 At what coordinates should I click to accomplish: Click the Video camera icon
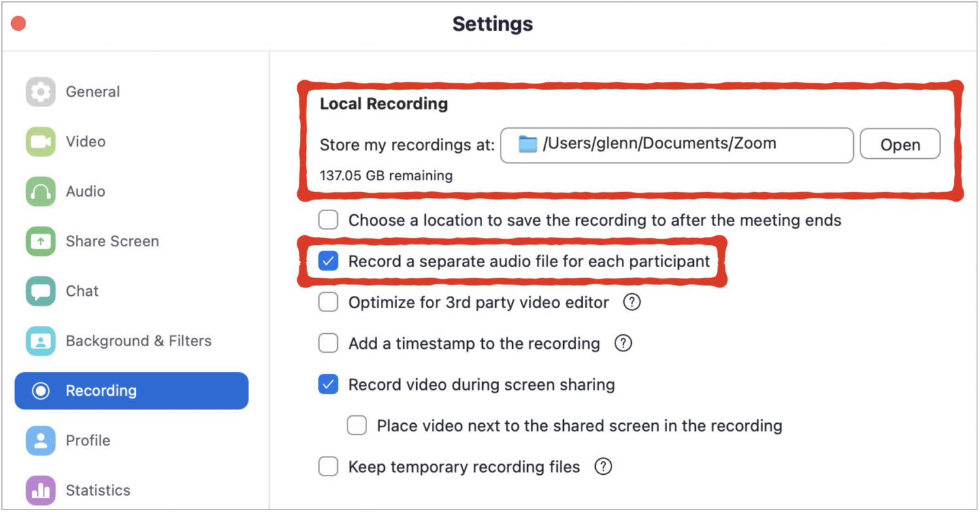pyautogui.click(x=41, y=142)
